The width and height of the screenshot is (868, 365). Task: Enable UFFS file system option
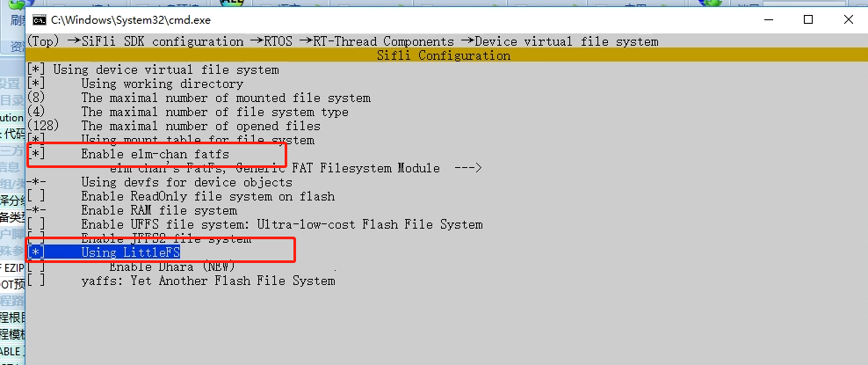pos(255,225)
